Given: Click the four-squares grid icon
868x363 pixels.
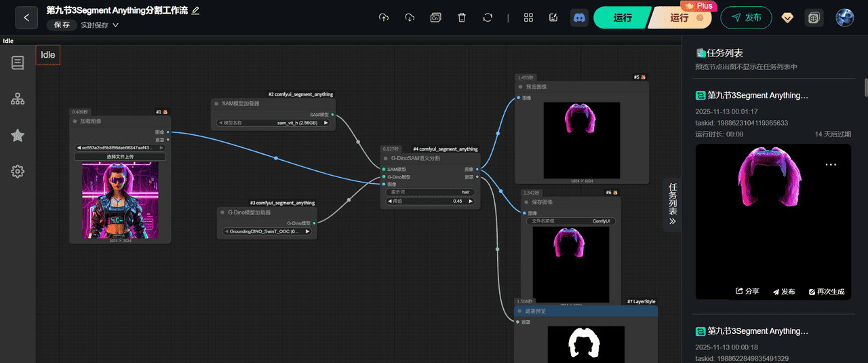Looking at the screenshot, I should pyautogui.click(x=529, y=18).
